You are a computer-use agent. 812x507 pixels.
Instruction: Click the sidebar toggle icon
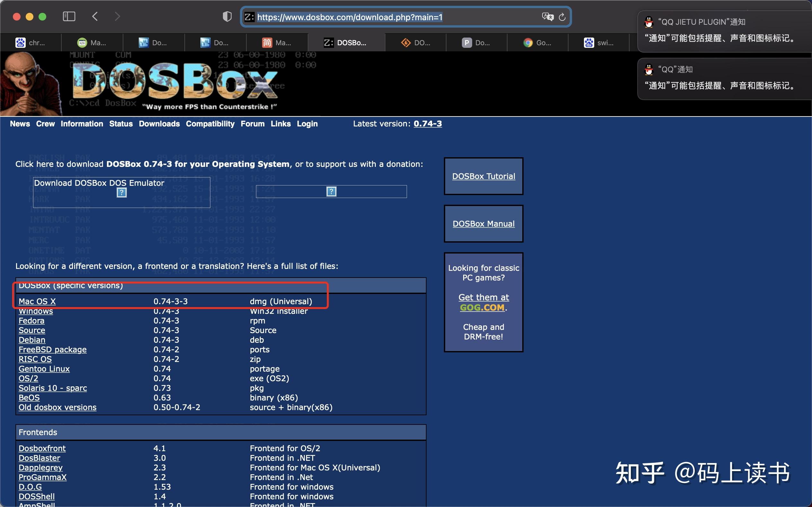tap(69, 16)
